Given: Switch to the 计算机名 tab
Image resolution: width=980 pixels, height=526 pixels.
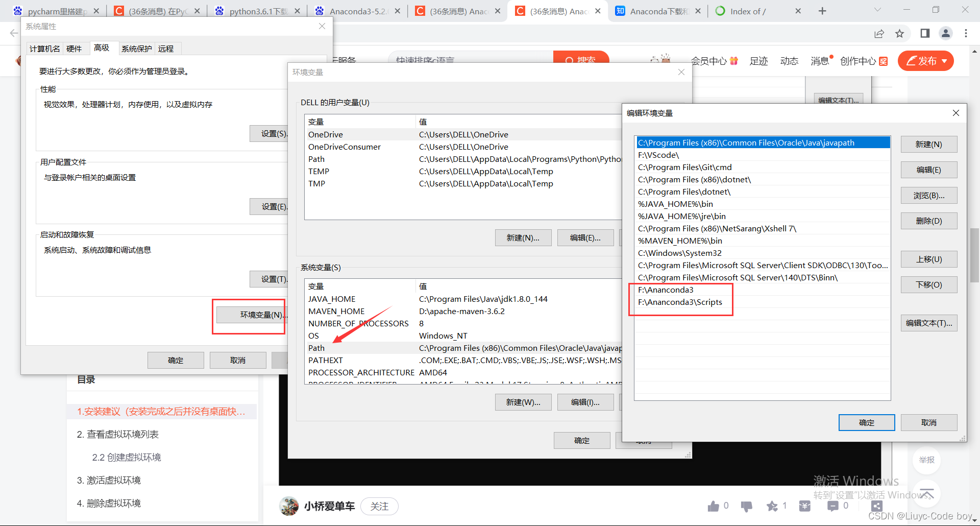Looking at the screenshot, I should (44, 49).
